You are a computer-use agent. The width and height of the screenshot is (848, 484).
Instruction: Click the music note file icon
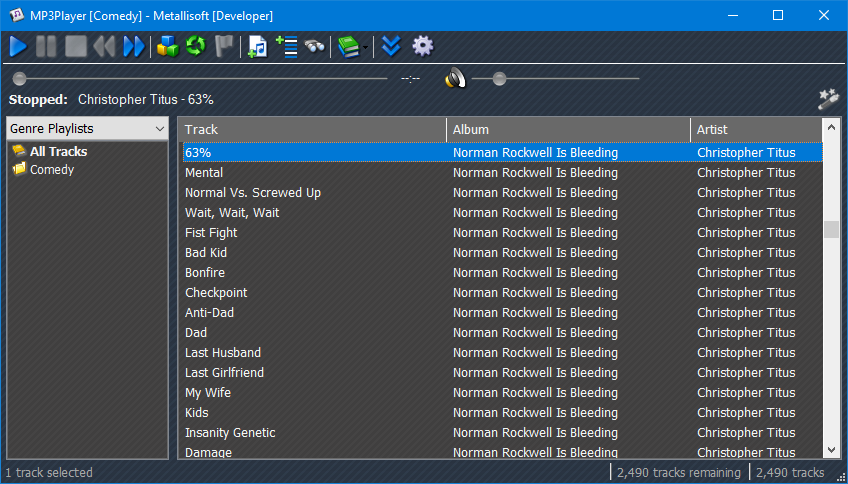(x=258, y=46)
